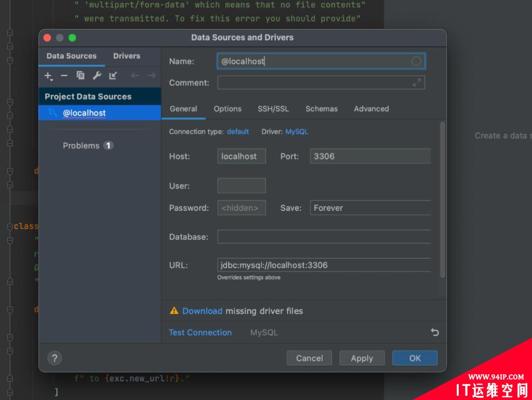Image resolution: width=532 pixels, height=400 pixels.
Task: Click the Cancel button
Action: [x=309, y=358]
